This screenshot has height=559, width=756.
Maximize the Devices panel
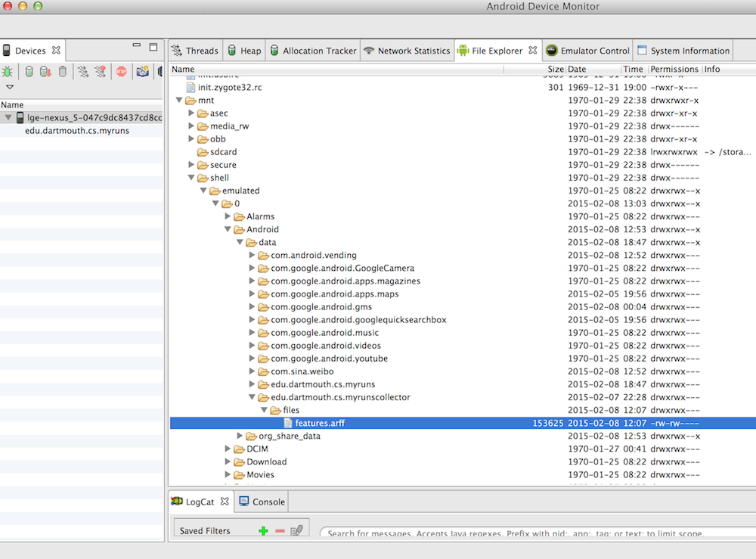click(x=153, y=47)
